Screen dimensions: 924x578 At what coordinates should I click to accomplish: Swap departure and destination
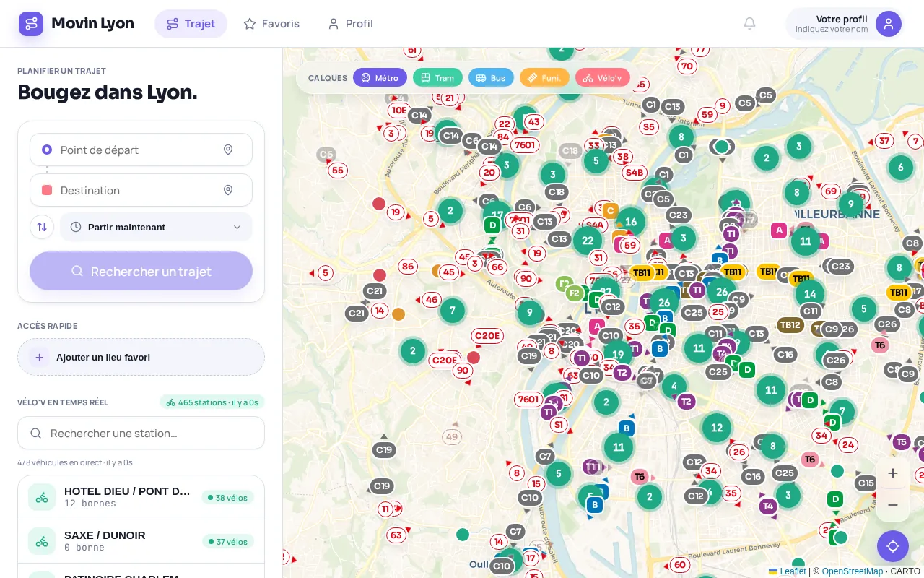(42, 227)
